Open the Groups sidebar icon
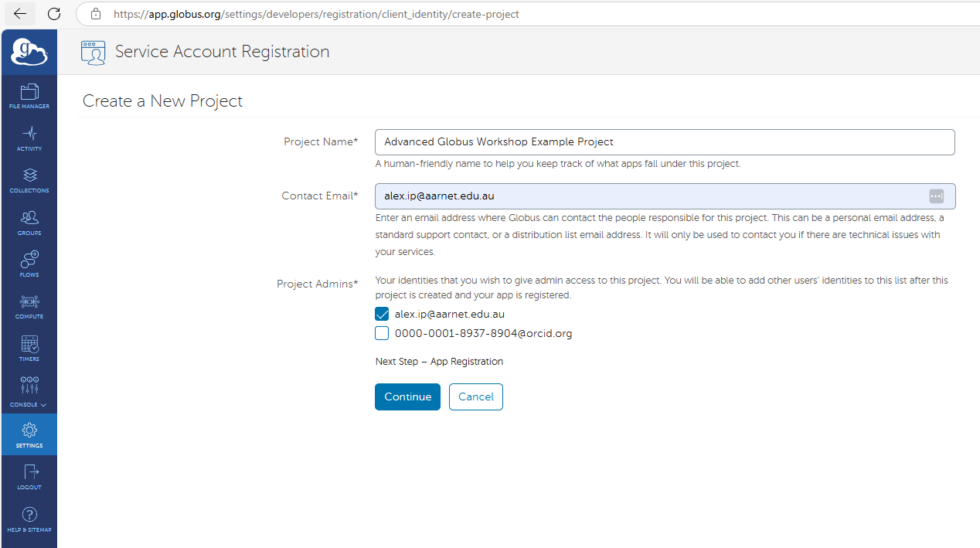Image resolution: width=980 pixels, height=548 pixels. 29,222
